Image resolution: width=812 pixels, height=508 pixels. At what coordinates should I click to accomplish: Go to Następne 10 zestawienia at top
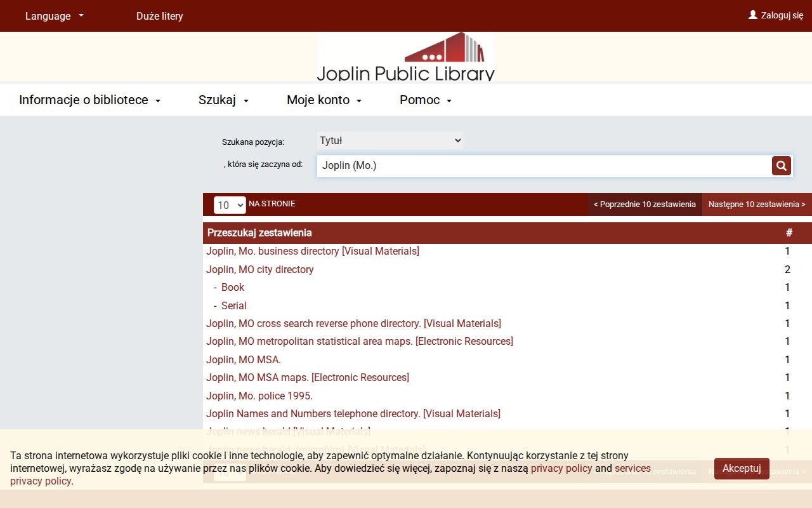(757, 204)
